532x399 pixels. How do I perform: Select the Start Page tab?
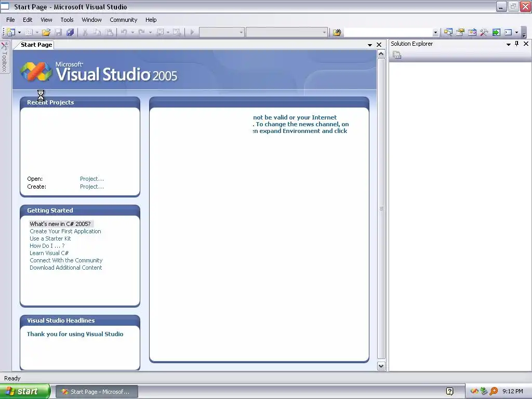pos(36,45)
